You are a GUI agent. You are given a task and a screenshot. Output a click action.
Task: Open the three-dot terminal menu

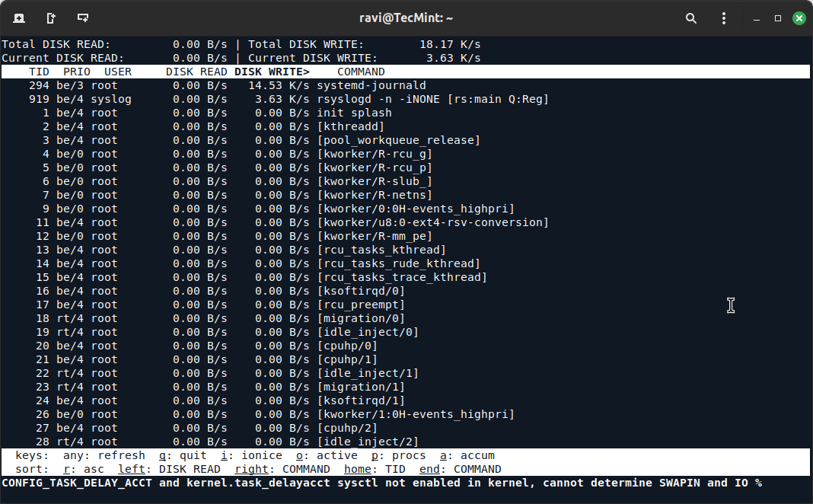coord(723,18)
